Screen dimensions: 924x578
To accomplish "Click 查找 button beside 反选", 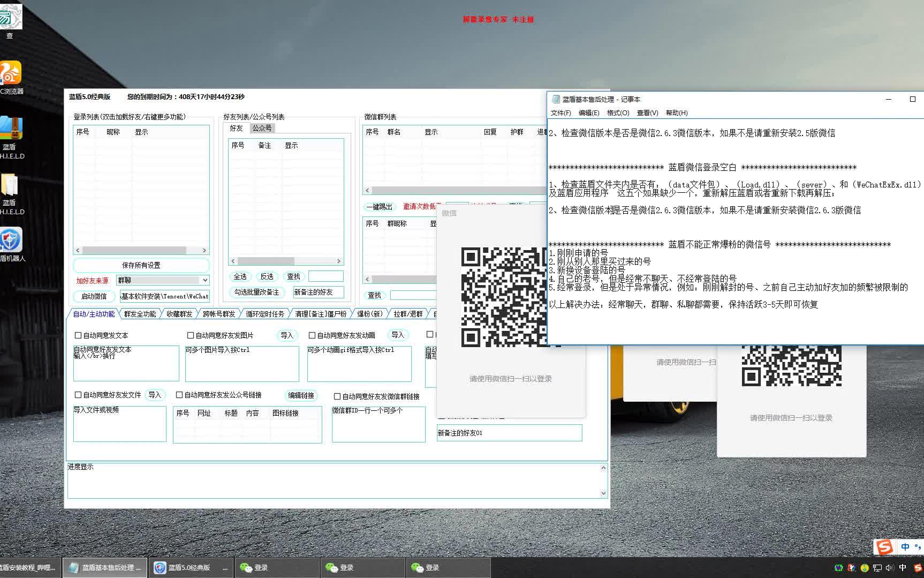I will [x=293, y=276].
